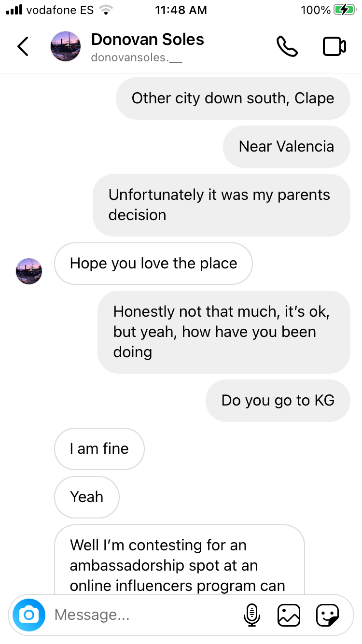Tap the 'Do you go to KG' message
362x644 pixels.
(278, 400)
